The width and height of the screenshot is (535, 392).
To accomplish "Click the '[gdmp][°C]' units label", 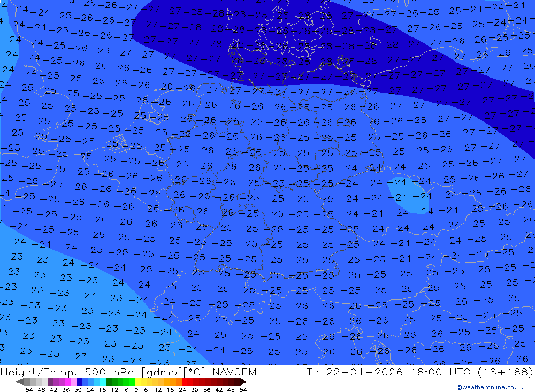I will tap(174, 372).
